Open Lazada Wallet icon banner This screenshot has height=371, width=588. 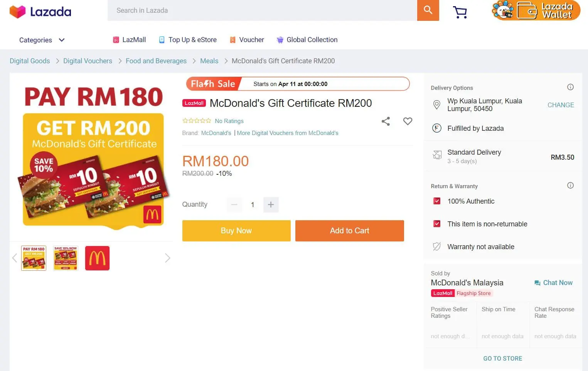536,10
